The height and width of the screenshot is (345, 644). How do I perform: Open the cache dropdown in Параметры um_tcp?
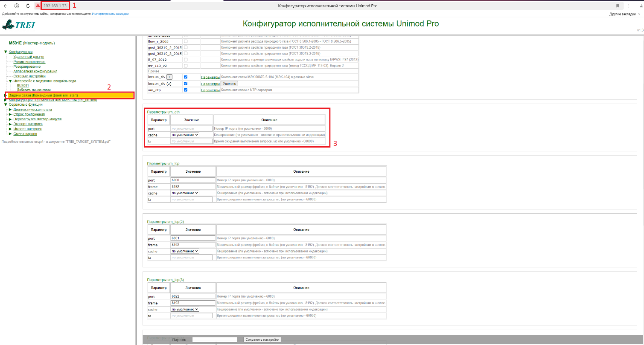[185, 193]
